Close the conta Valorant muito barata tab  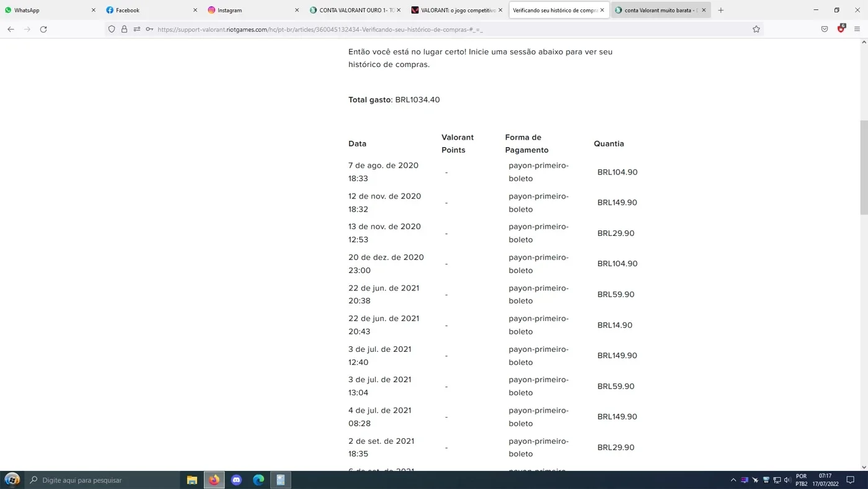pos(704,10)
